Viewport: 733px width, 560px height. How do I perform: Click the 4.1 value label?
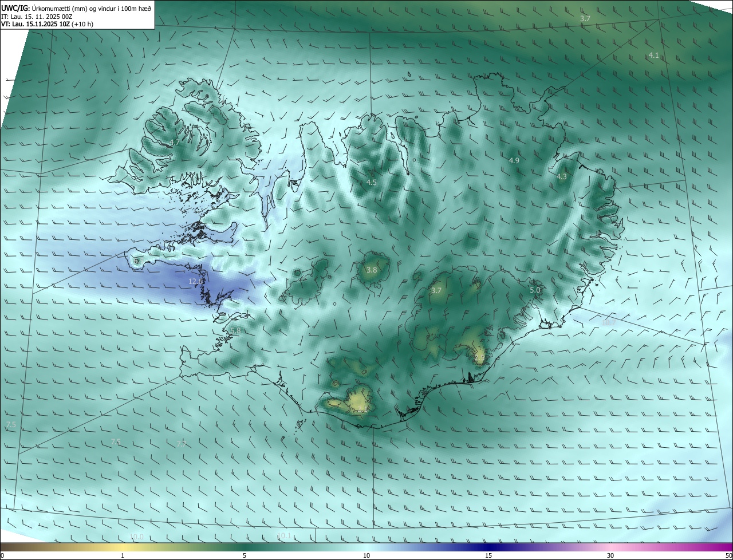click(654, 56)
